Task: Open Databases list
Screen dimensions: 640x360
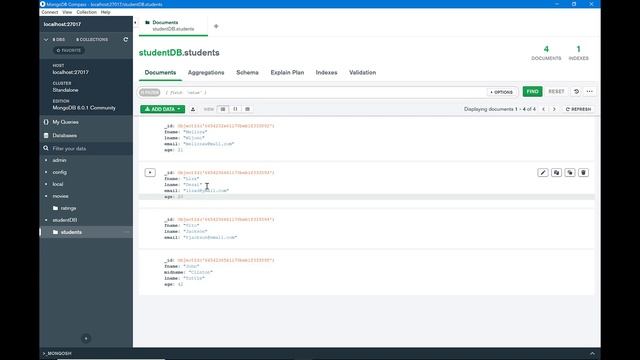Action: point(64,135)
